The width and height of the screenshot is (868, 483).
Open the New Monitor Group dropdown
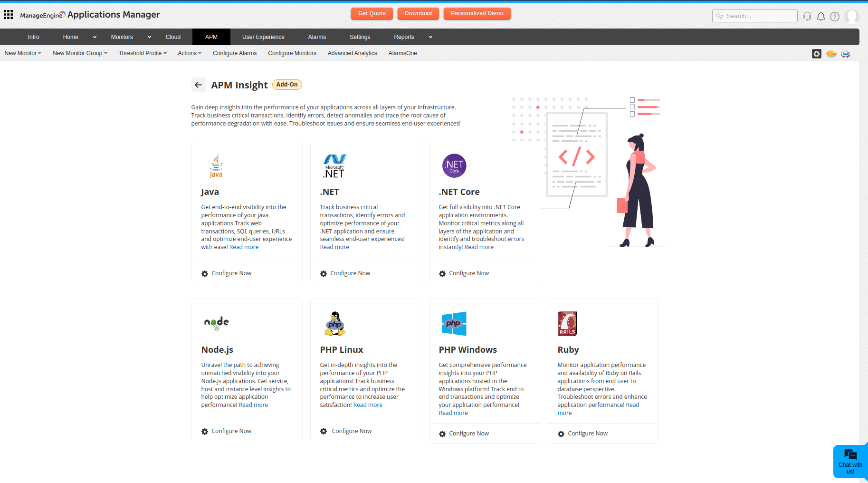pos(80,53)
